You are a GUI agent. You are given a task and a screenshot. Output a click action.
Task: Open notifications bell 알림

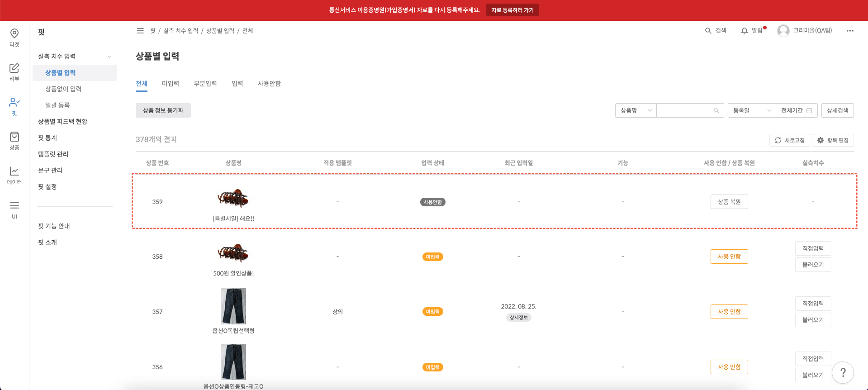(x=753, y=31)
